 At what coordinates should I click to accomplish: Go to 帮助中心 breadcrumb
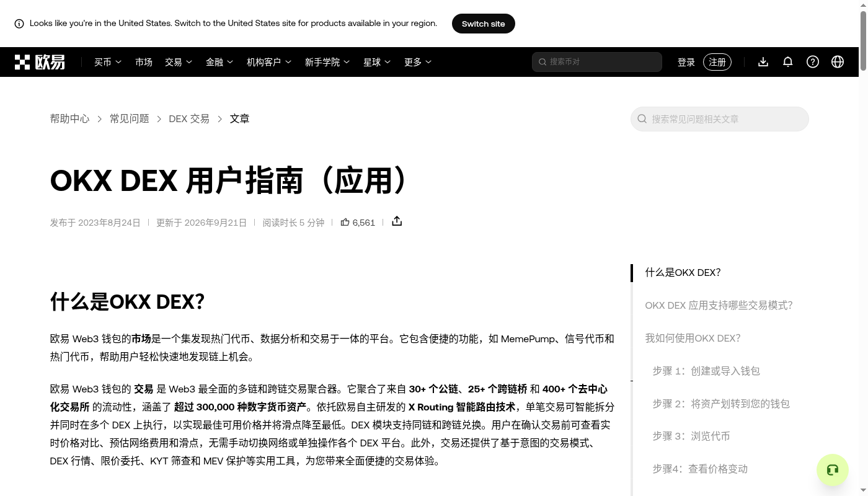pos(69,118)
